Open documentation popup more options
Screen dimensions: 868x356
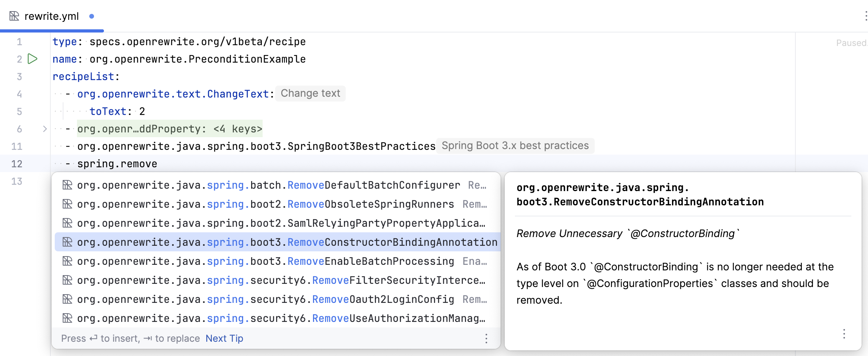pyautogui.click(x=844, y=334)
